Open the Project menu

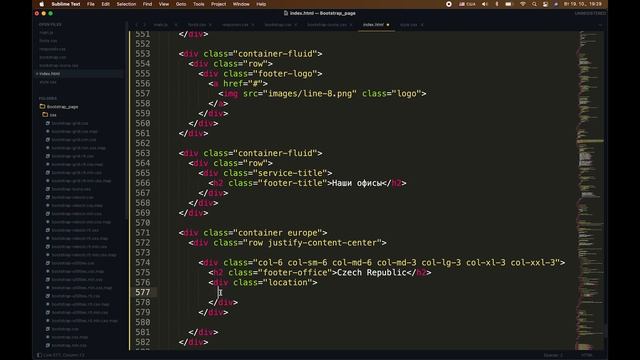pos(218,4)
